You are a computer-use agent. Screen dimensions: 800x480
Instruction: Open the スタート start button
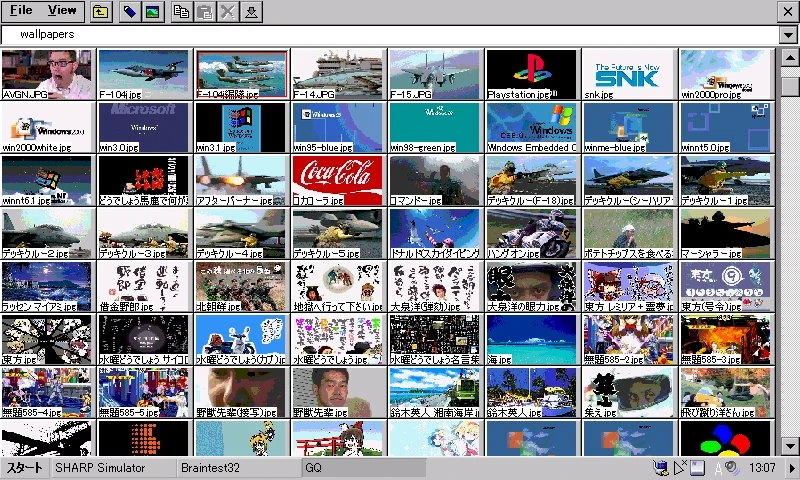24,468
